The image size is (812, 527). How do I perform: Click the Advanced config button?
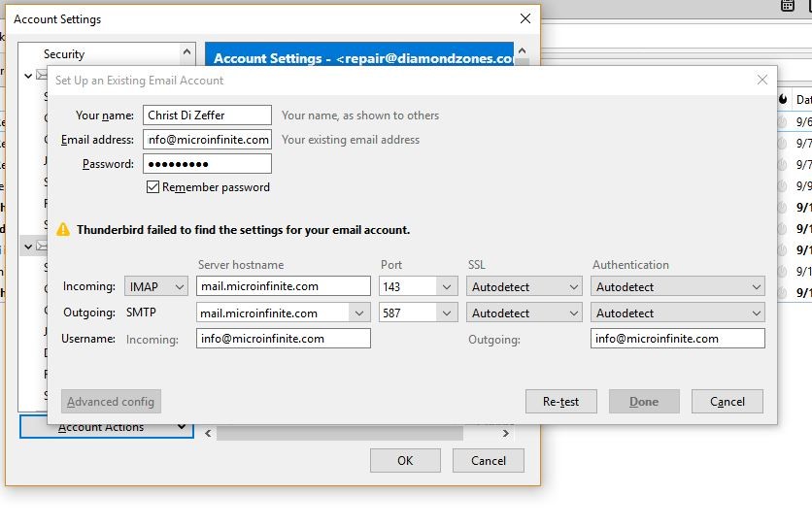(x=111, y=401)
